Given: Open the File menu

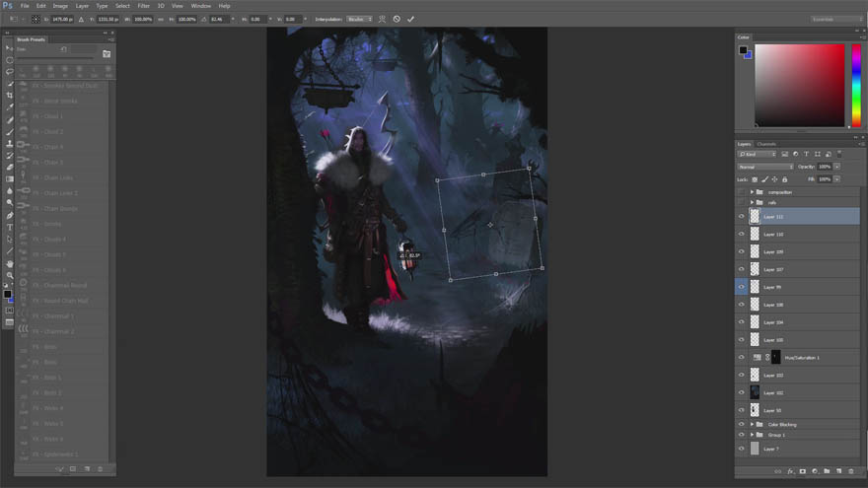Looking at the screenshot, I should [25, 6].
